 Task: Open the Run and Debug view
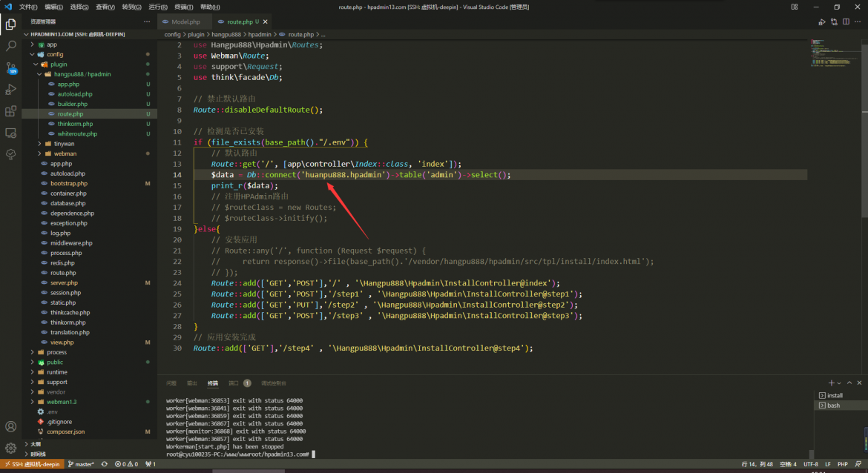point(10,90)
